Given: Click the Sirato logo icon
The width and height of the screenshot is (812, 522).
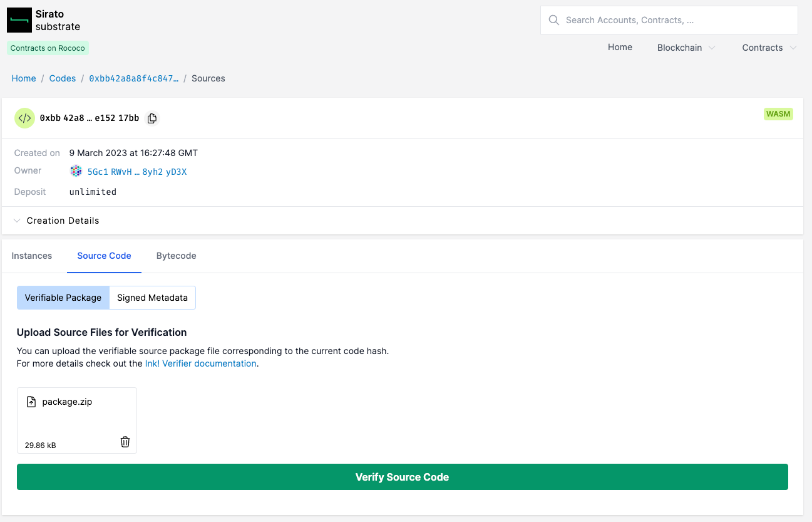Looking at the screenshot, I should pos(19,20).
